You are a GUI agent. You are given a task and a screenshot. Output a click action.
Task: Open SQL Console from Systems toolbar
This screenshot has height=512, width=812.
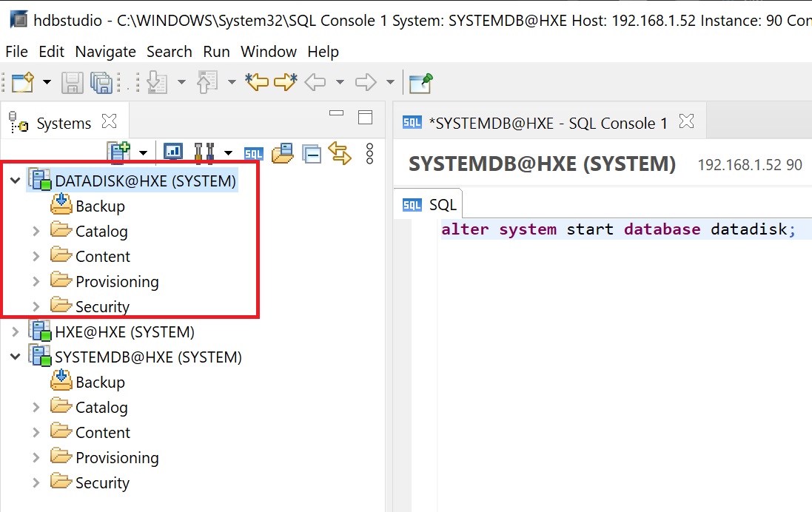coord(253,153)
